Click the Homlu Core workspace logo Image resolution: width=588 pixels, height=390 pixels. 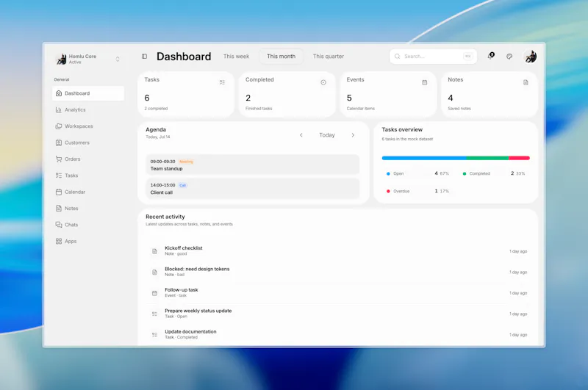pyautogui.click(x=61, y=59)
